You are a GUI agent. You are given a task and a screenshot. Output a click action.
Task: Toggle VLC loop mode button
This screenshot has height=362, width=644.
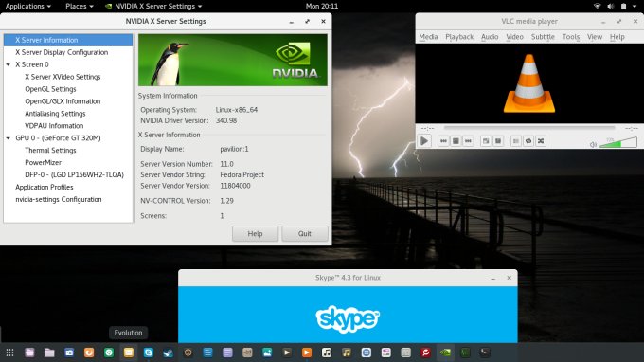pyautogui.click(x=528, y=141)
